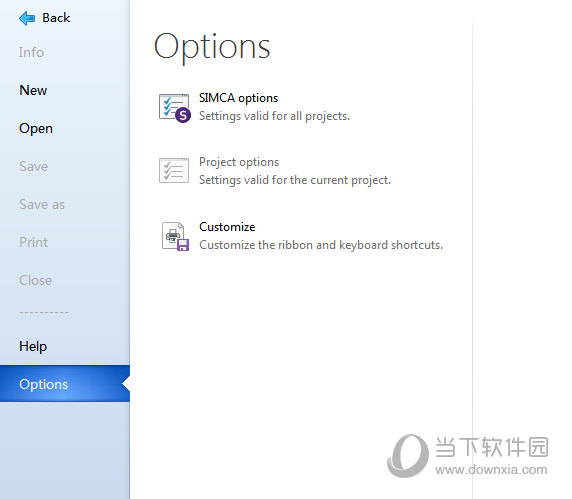Open the Project options title link
The image size is (572, 499).
[x=239, y=162]
